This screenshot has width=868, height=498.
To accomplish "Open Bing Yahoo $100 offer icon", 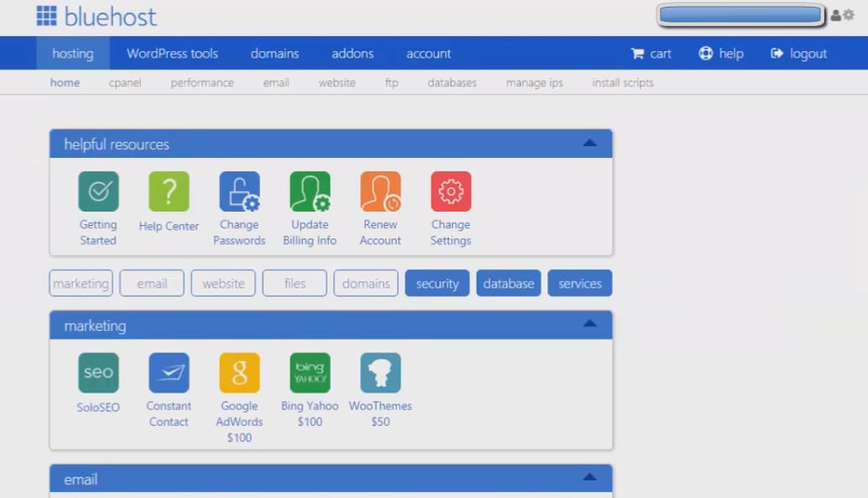I will (x=310, y=373).
